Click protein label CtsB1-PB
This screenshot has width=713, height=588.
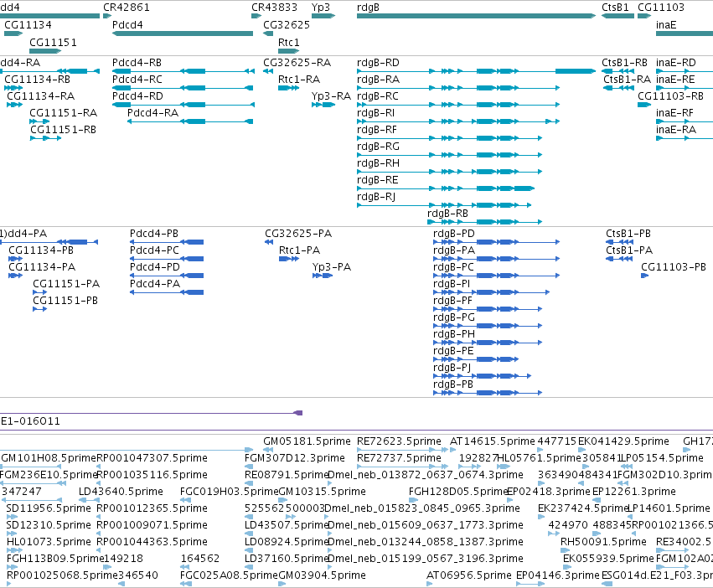(628, 234)
